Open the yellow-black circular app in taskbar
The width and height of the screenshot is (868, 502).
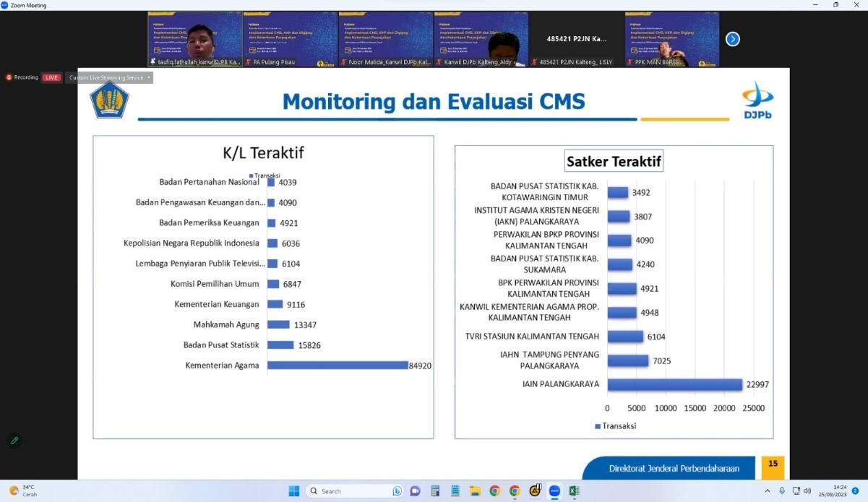(535, 491)
